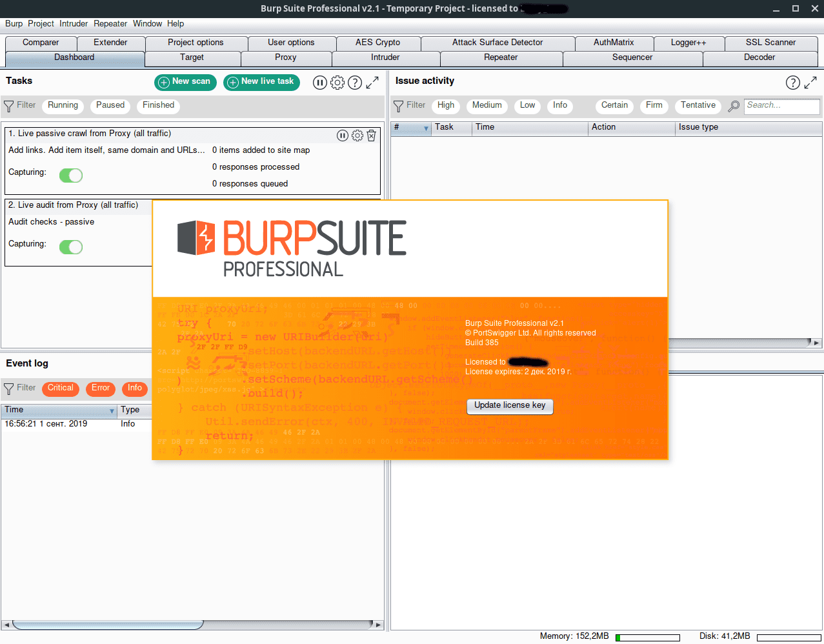Pause all tasks in the Tasks panel header
This screenshot has width=824, height=644.
[x=319, y=83]
